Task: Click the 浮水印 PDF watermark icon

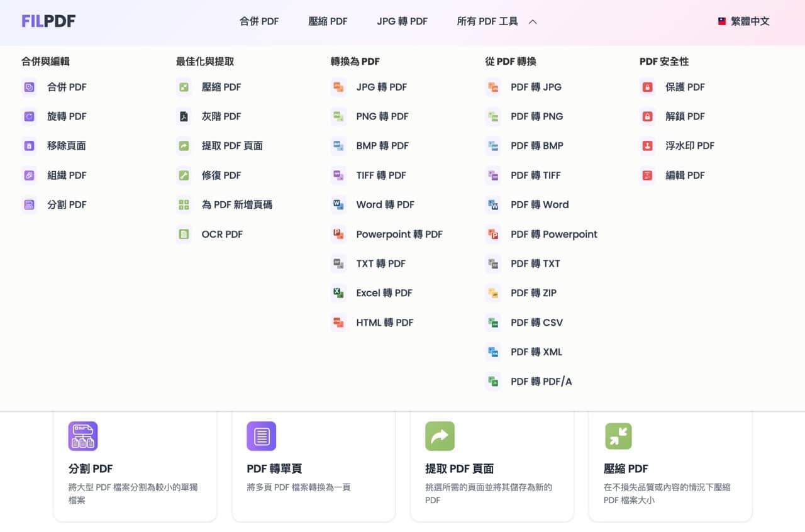Action: point(647,146)
